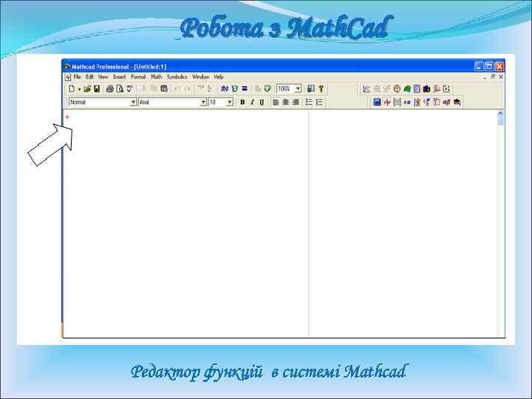Restore the inner Untitled:1 document window
Image resolution: width=532 pixels, height=399 pixels.
[493, 77]
